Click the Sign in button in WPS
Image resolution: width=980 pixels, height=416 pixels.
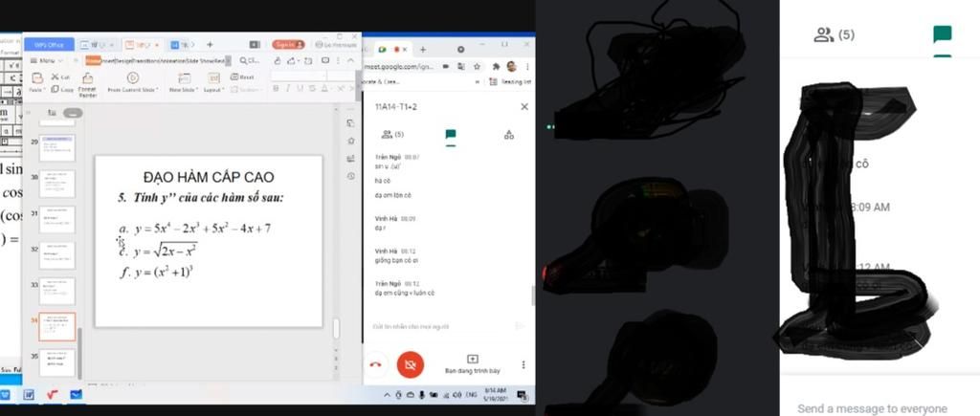288,44
